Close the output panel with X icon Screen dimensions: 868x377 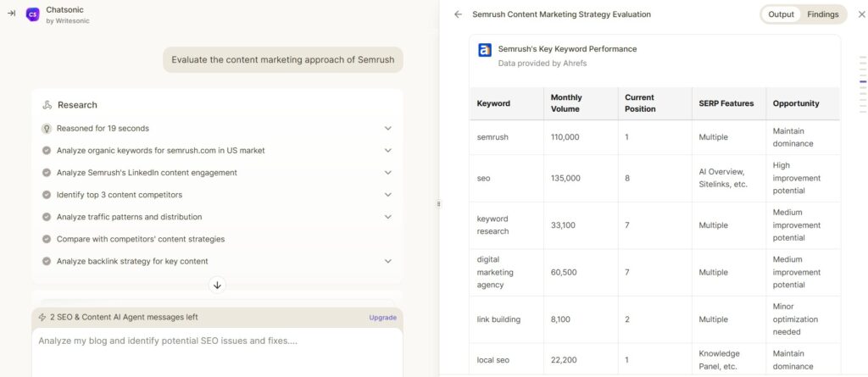pyautogui.click(x=861, y=15)
